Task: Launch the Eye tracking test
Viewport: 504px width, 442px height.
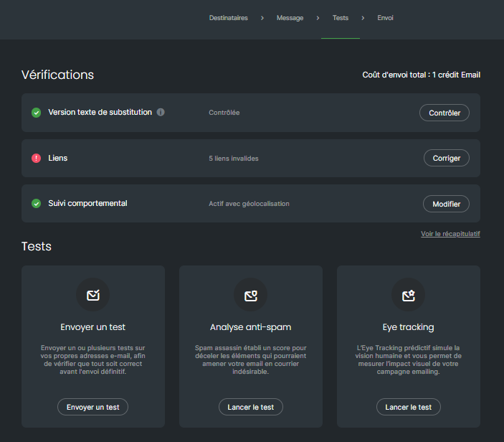Action: pos(409,407)
